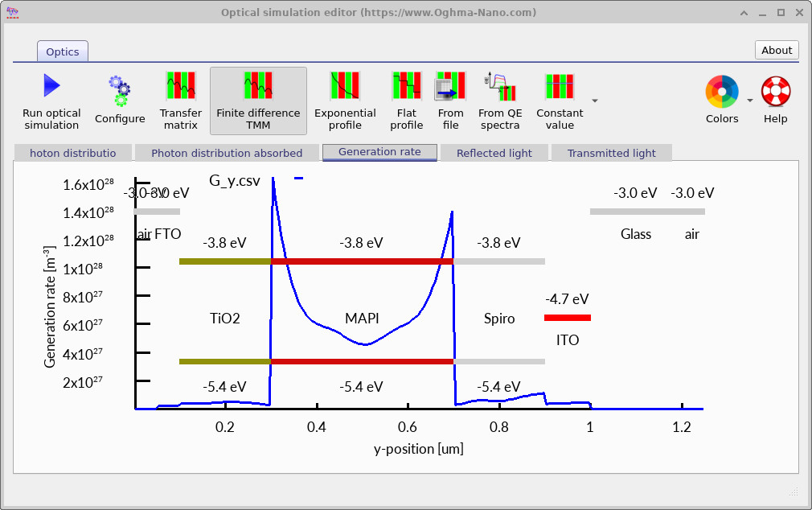Open the Photon distribution tab
The width and height of the screenshot is (812, 510).
coord(73,153)
